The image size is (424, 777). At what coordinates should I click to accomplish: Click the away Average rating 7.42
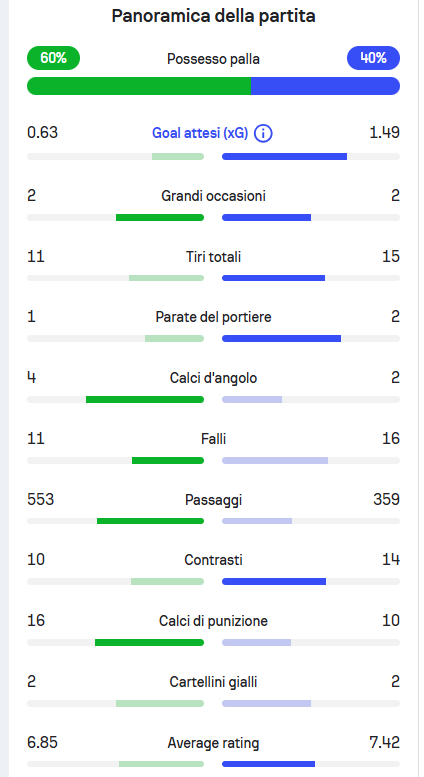384,742
